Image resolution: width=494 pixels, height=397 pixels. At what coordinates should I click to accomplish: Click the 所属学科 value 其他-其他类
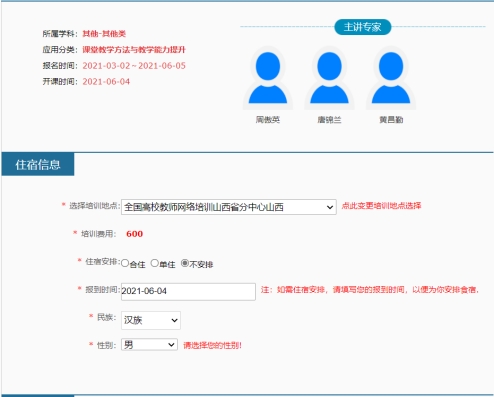(x=104, y=34)
